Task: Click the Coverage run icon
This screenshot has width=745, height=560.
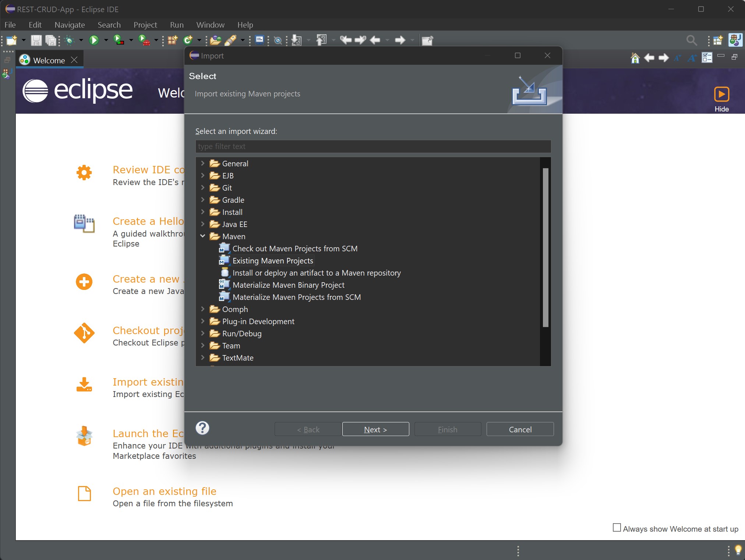Action: click(x=119, y=40)
